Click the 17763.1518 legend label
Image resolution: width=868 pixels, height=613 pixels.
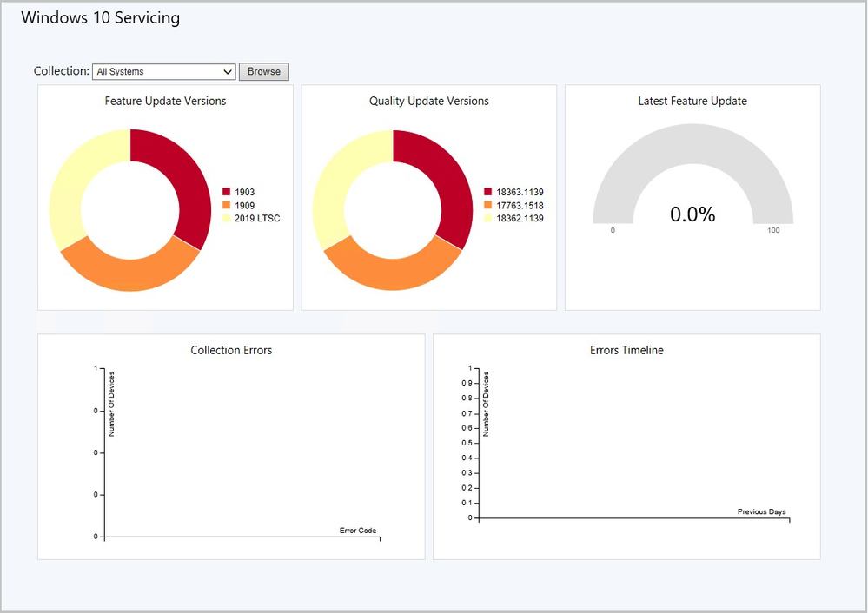pos(520,205)
